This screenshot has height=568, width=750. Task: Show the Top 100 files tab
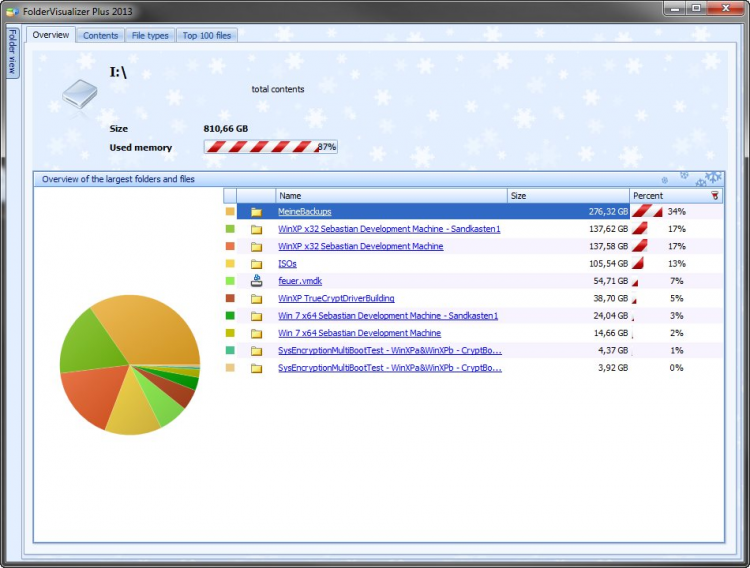pos(207,35)
